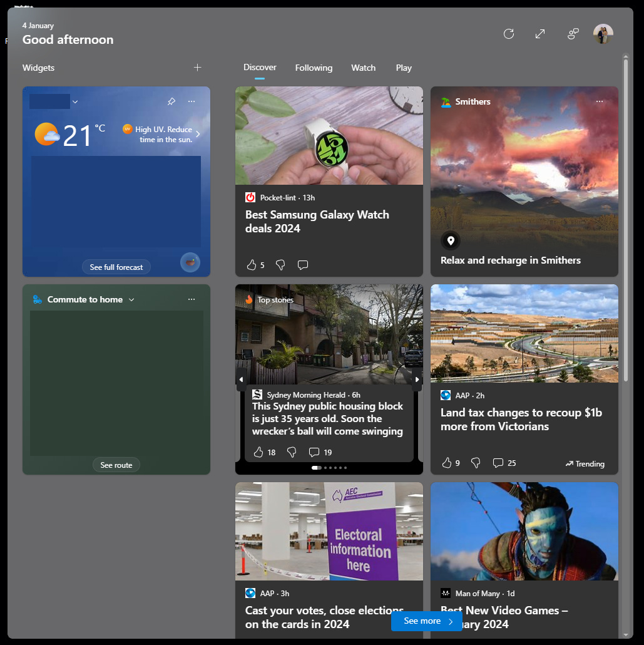This screenshot has width=644, height=645.
Task: Click the Man of Many source label
Action: point(478,594)
